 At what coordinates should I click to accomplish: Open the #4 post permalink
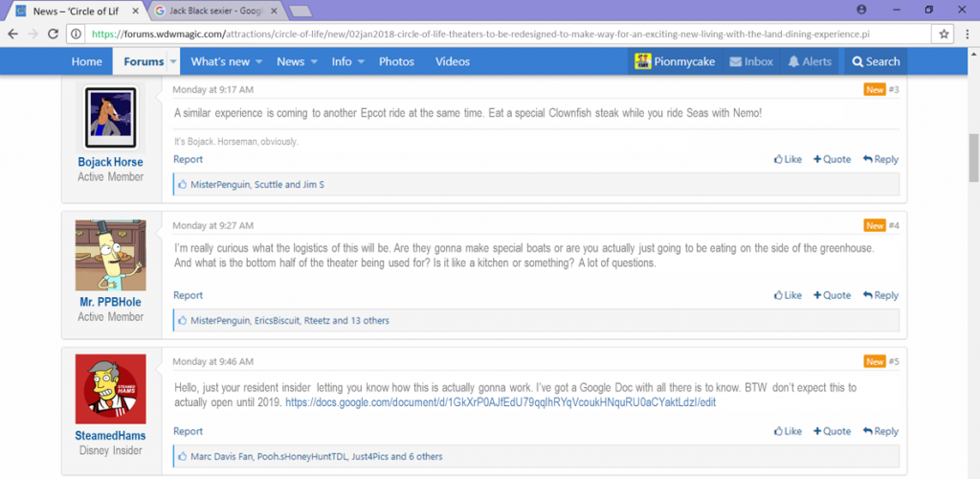894,225
